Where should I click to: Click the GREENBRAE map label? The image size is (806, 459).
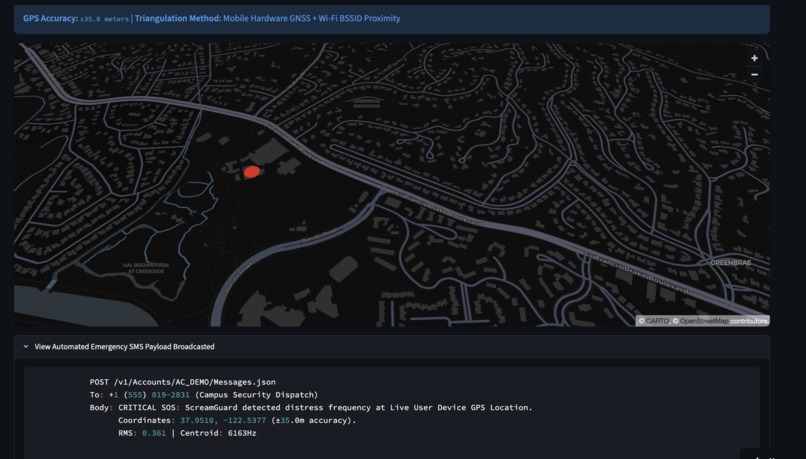(730, 263)
